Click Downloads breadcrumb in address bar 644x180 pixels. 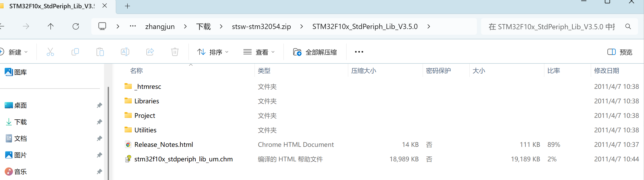click(x=203, y=26)
